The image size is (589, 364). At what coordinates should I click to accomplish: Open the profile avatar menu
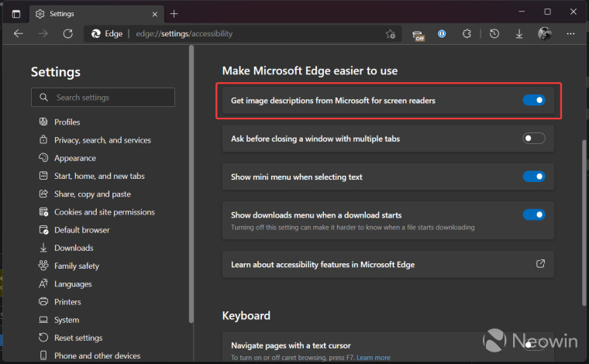click(544, 34)
